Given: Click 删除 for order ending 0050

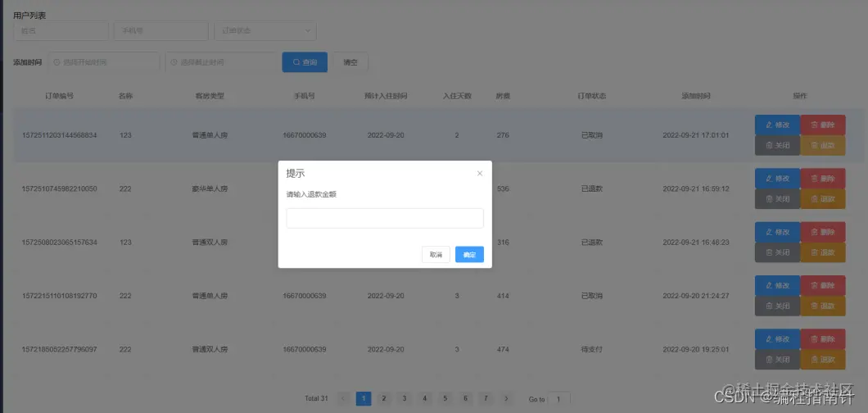Looking at the screenshot, I should point(823,179).
